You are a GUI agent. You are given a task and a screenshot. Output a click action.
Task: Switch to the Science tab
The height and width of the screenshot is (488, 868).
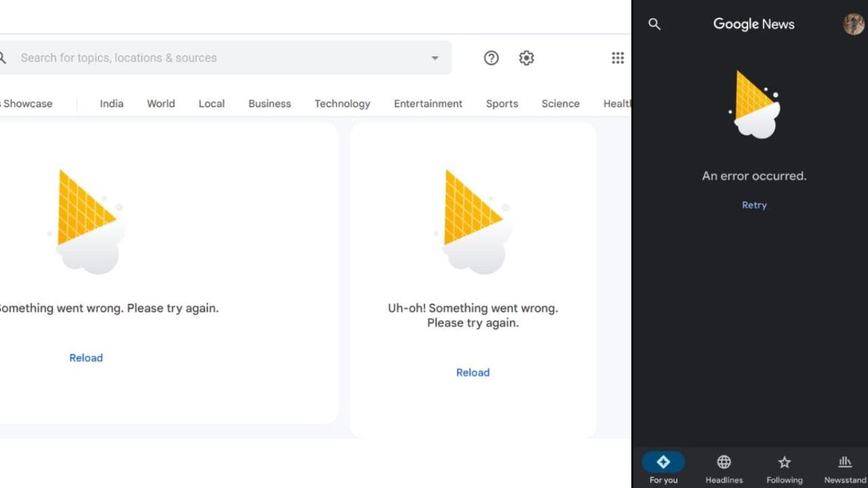pyautogui.click(x=560, y=104)
